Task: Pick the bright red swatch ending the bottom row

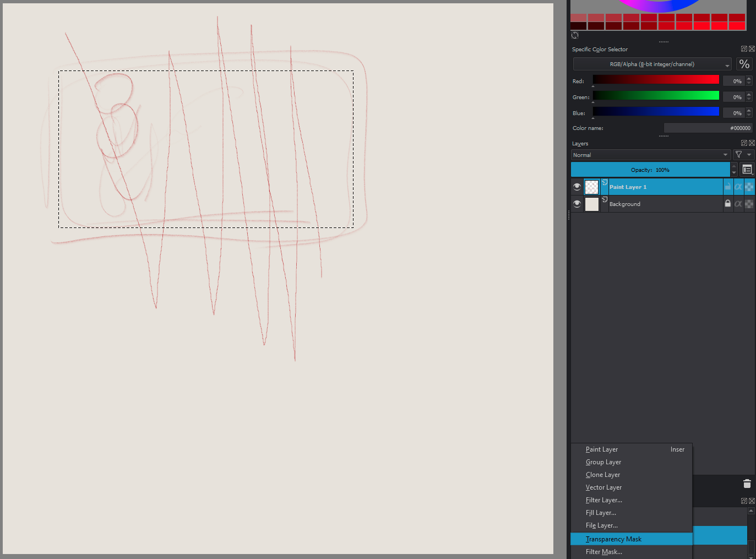Action: (737, 26)
